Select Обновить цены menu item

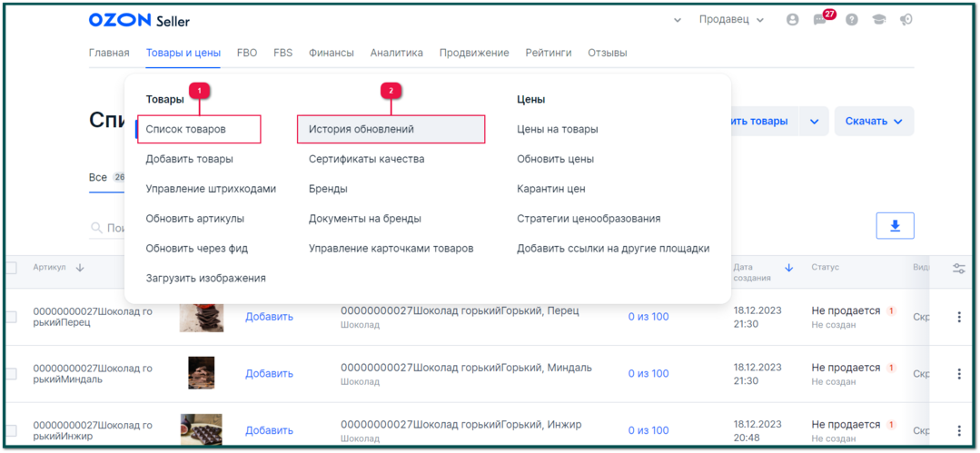555,160
